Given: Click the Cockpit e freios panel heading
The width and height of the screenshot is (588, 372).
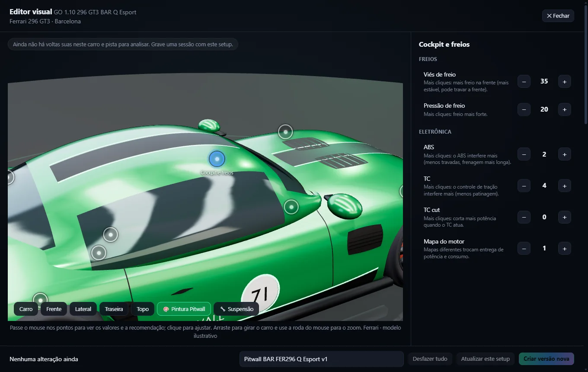Looking at the screenshot, I should click(x=444, y=44).
